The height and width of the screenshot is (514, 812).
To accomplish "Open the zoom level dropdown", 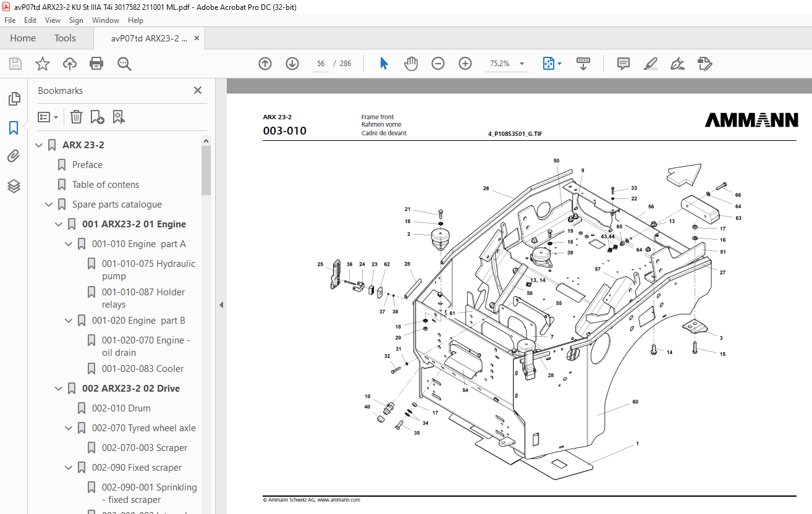I will [x=522, y=64].
